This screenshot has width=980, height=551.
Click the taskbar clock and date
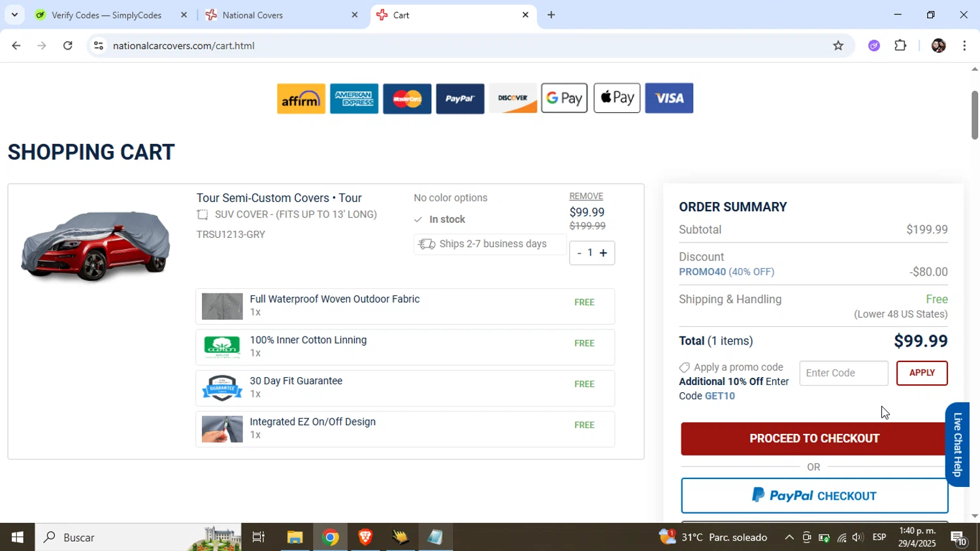coord(917,537)
